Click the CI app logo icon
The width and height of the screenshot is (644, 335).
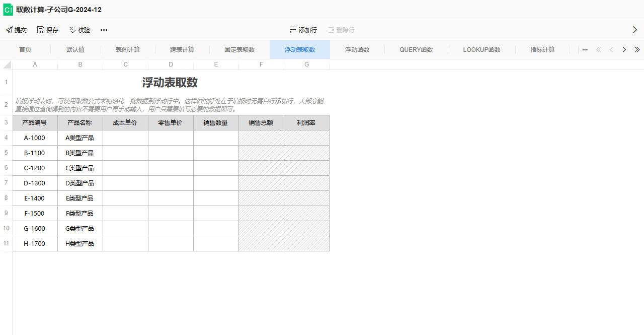tap(8, 10)
